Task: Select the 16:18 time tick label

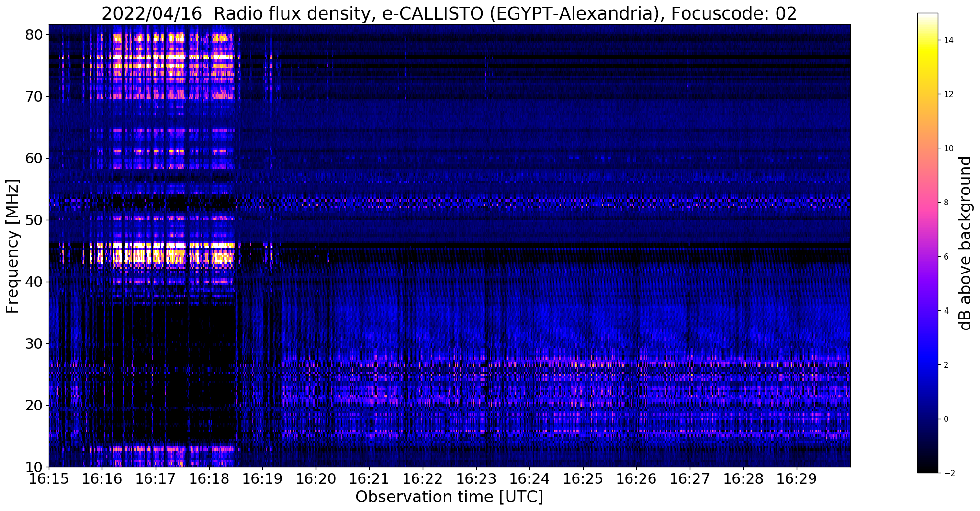Action: [209, 478]
